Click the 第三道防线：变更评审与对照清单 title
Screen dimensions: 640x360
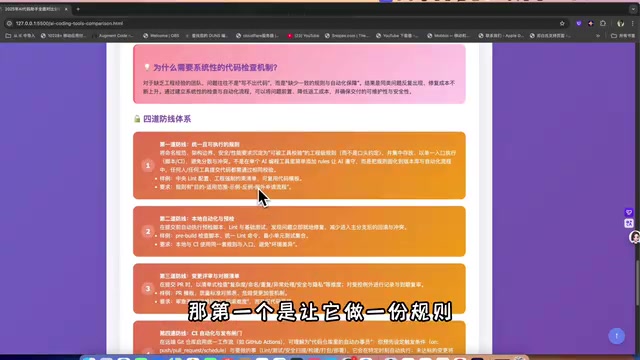199,276
